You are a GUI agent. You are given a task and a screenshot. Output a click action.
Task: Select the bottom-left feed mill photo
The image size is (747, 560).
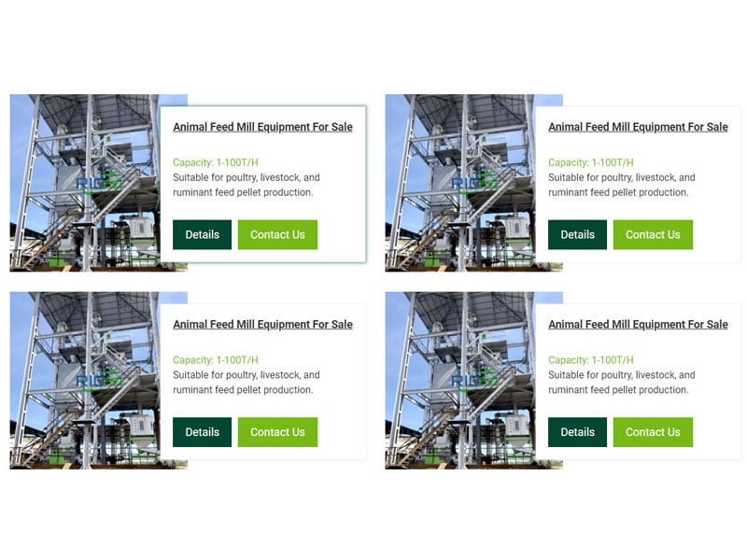[85, 381]
